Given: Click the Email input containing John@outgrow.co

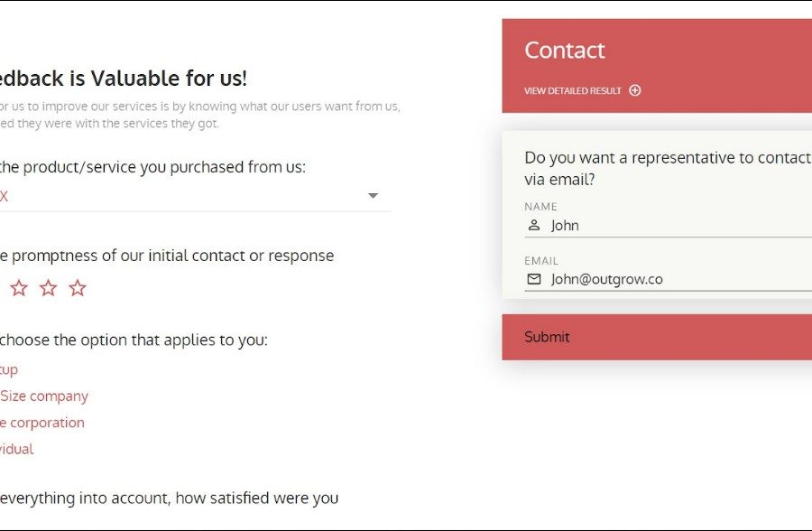Looking at the screenshot, I should (x=677, y=279).
